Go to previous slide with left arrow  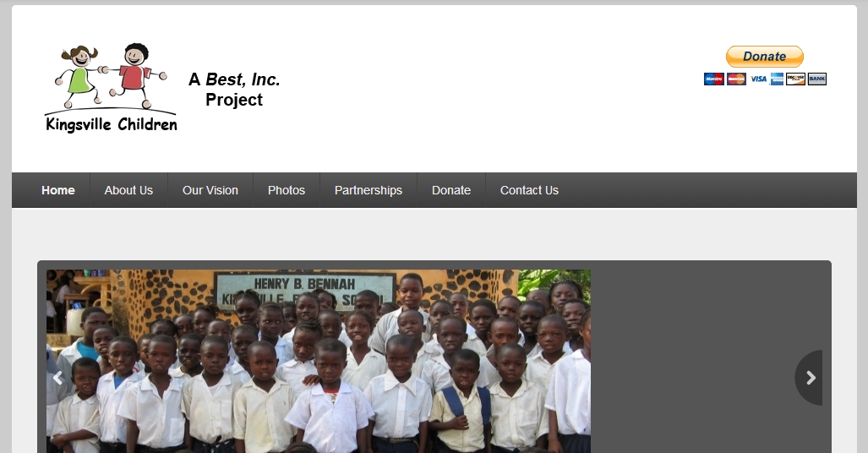[x=57, y=378]
